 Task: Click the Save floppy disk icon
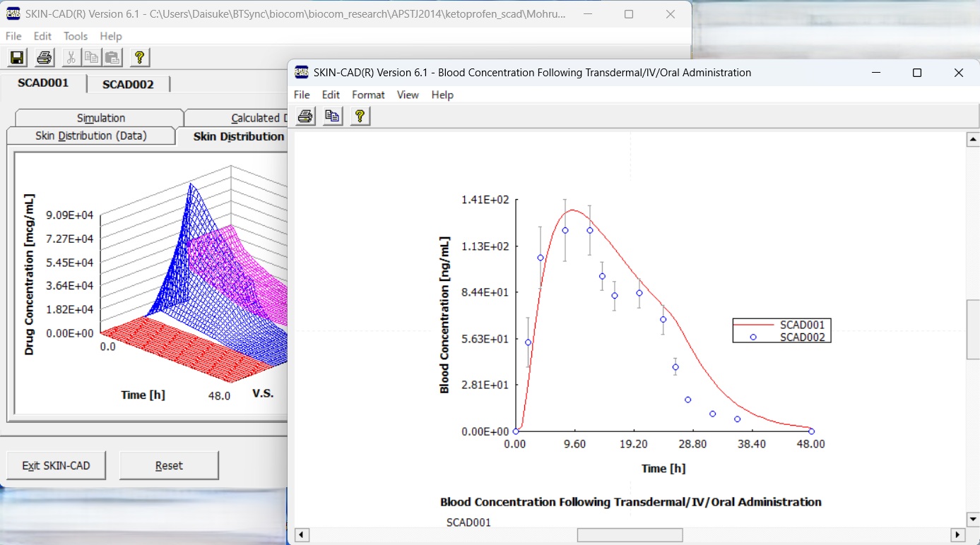click(x=16, y=58)
